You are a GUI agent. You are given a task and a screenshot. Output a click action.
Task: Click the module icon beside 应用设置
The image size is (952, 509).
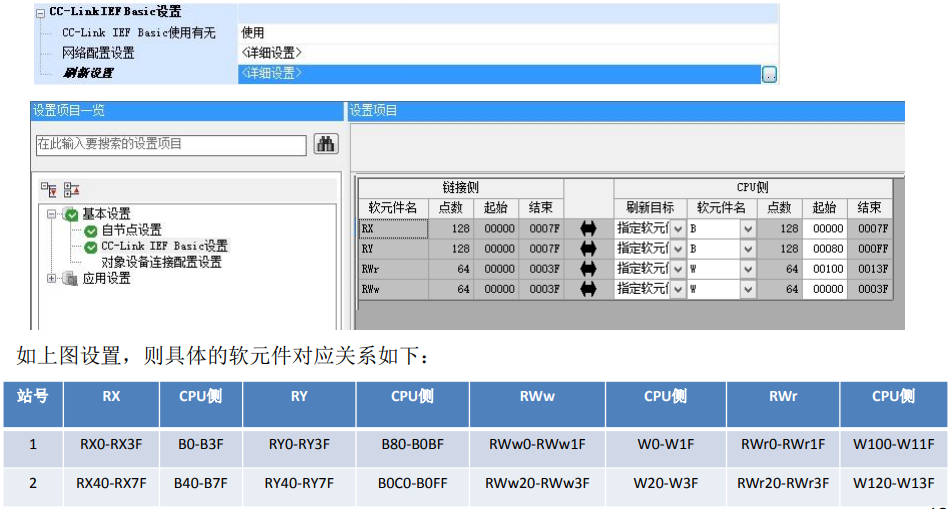click(x=70, y=279)
